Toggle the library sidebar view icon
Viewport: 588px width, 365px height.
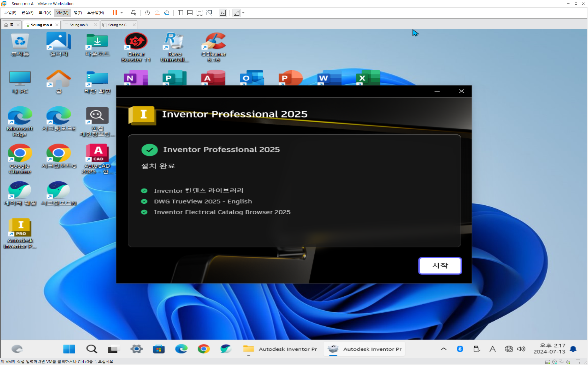tap(180, 13)
